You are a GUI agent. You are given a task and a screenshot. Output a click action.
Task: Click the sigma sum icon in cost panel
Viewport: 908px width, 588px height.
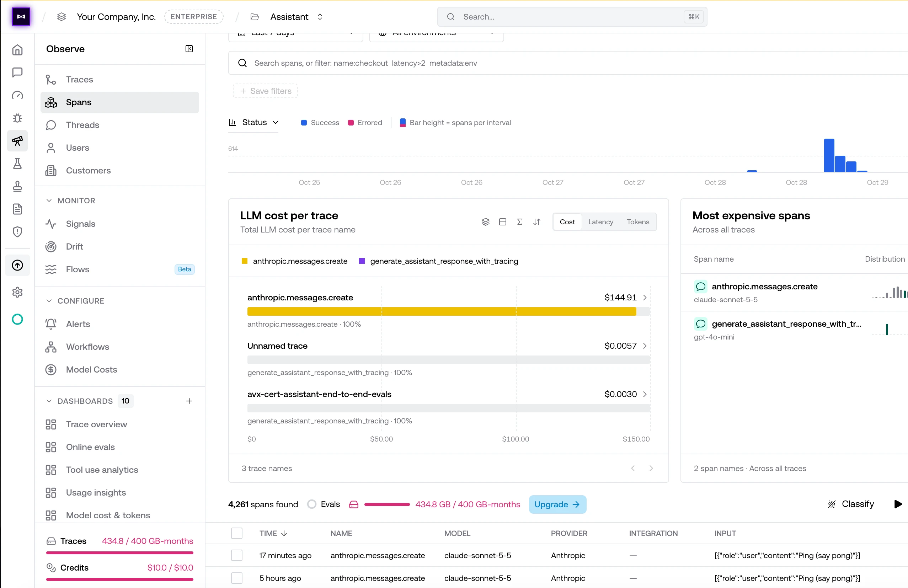pyautogui.click(x=520, y=222)
